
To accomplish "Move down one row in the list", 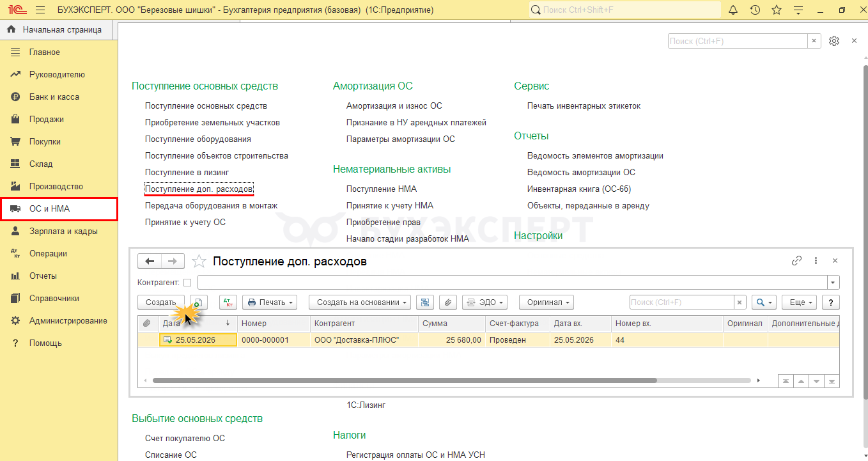I will [x=816, y=380].
